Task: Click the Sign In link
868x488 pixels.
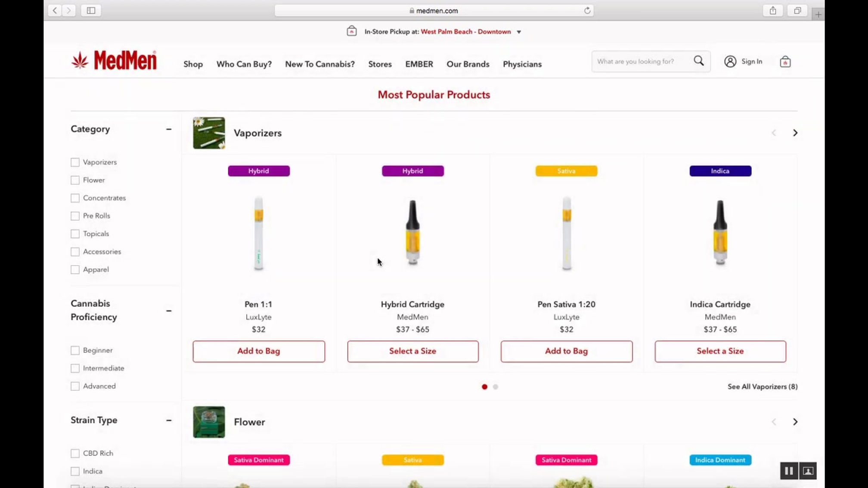Action: pos(752,62)
